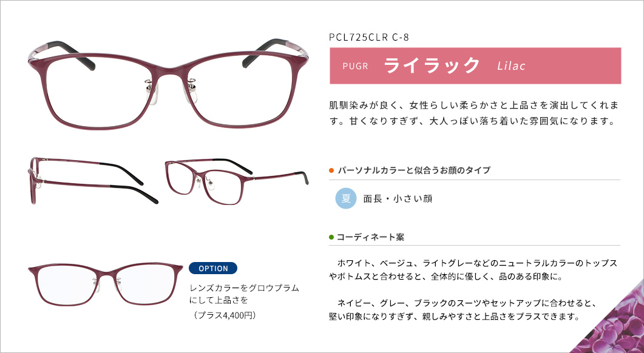Click the green bullet beside コーディネート案 heading
644x353 pixels.
point(331,237)
